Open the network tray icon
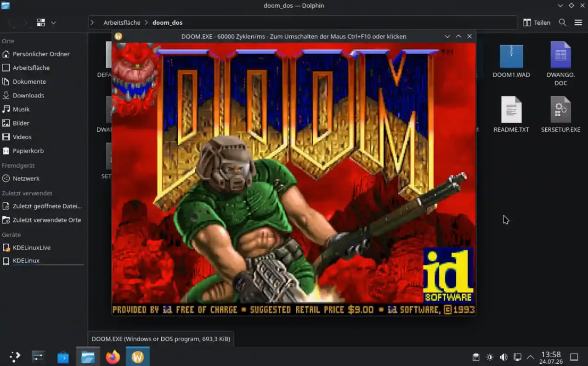588x366 pixels. tap(517, 357)
